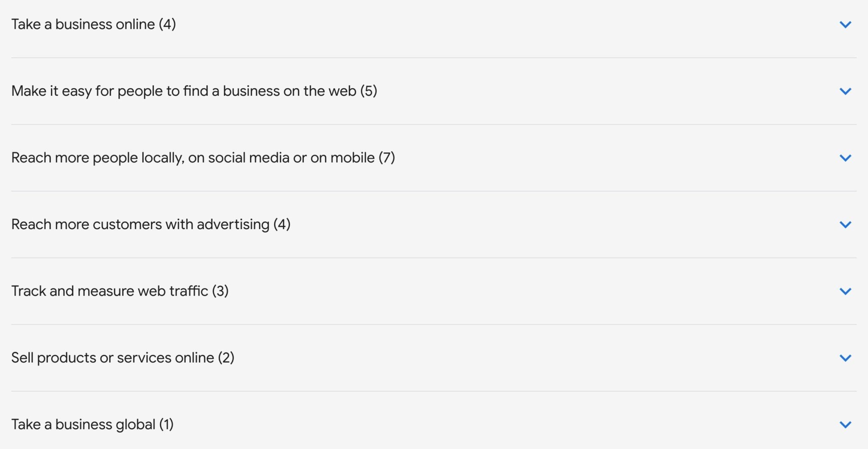Click the arrow beside "Track and measure web traffic"
Viewport: 868px width, 449px height.
(846, 291)
